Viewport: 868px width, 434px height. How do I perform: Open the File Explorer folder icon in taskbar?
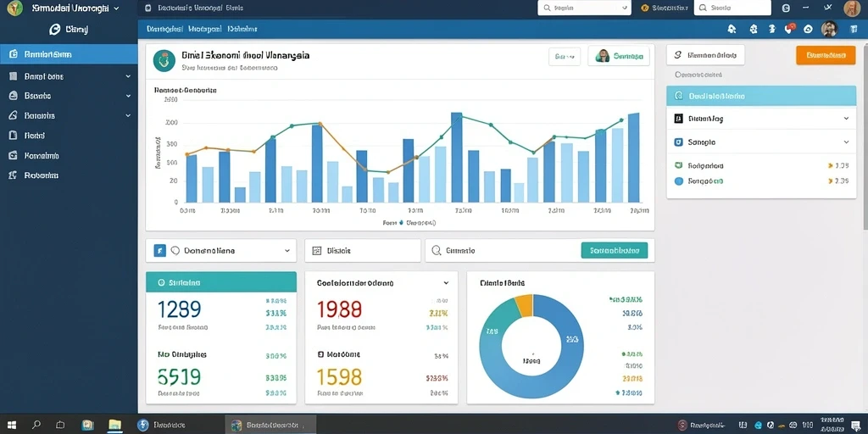(x=114, y=426)
